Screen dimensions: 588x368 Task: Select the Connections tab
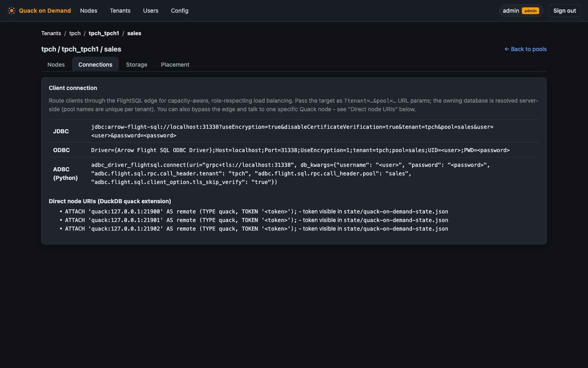(x=95, y=65)
